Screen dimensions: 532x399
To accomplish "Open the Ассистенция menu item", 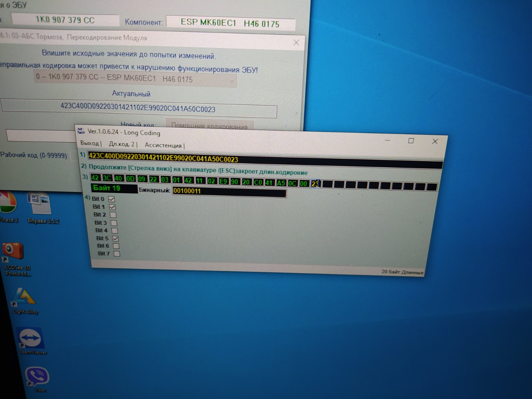I will pyautogui.click(x=163, y=145).
